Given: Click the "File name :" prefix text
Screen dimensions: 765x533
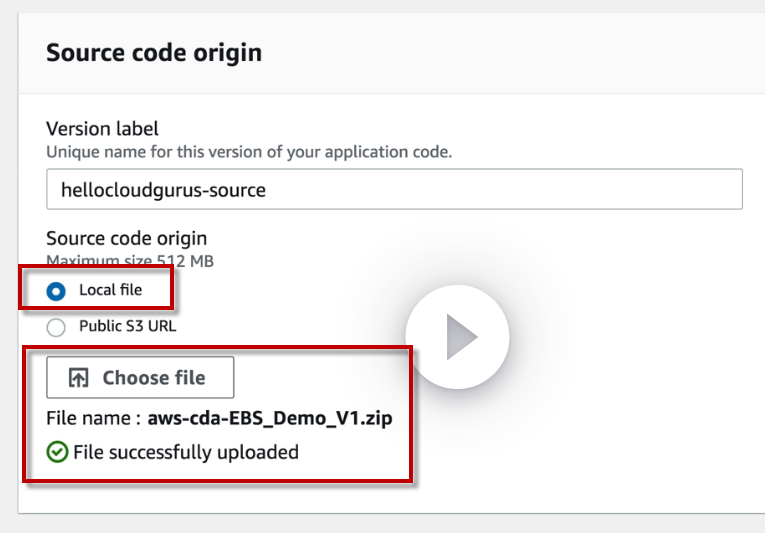Looking at the screenshot, I should click(93, 418).
